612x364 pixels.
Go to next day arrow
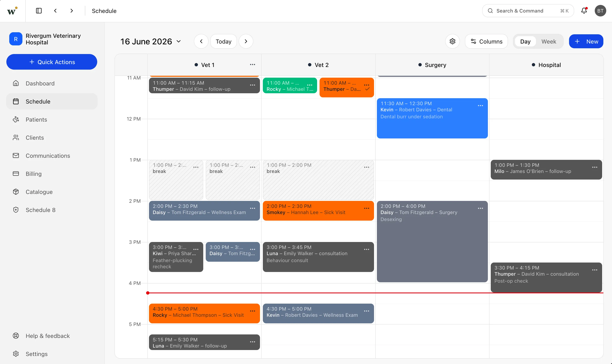click(246, 41)
